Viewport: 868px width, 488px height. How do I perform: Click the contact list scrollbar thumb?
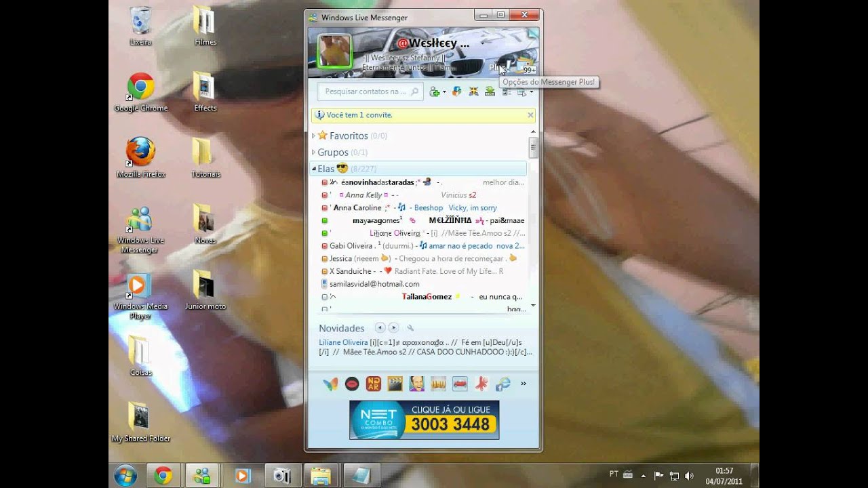(533, 146)
